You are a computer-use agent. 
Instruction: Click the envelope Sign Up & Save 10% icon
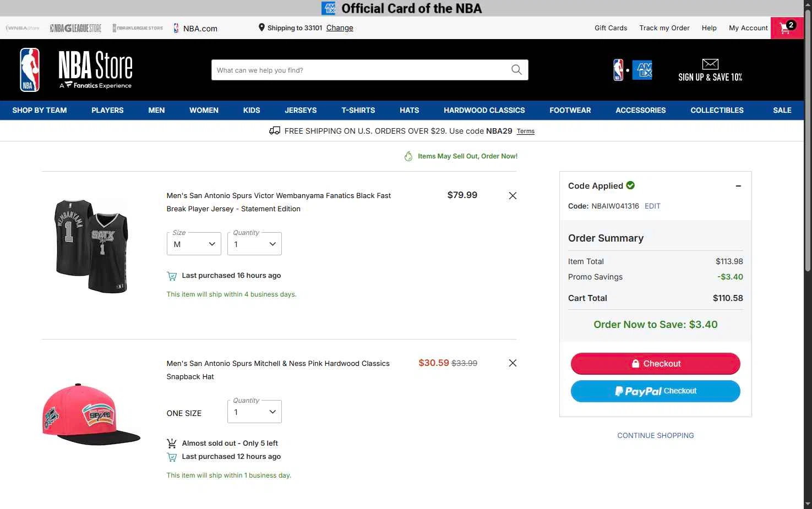(x=710, y=64)
